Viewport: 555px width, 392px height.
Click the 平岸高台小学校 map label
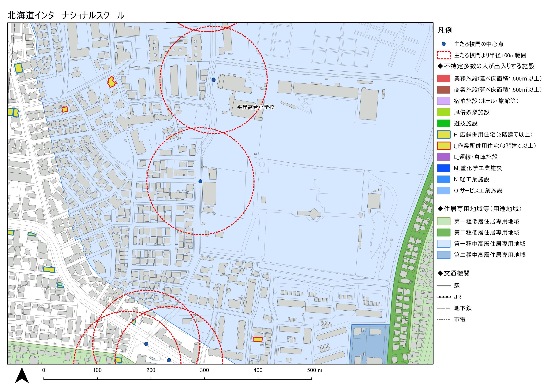tap(256, 107)
